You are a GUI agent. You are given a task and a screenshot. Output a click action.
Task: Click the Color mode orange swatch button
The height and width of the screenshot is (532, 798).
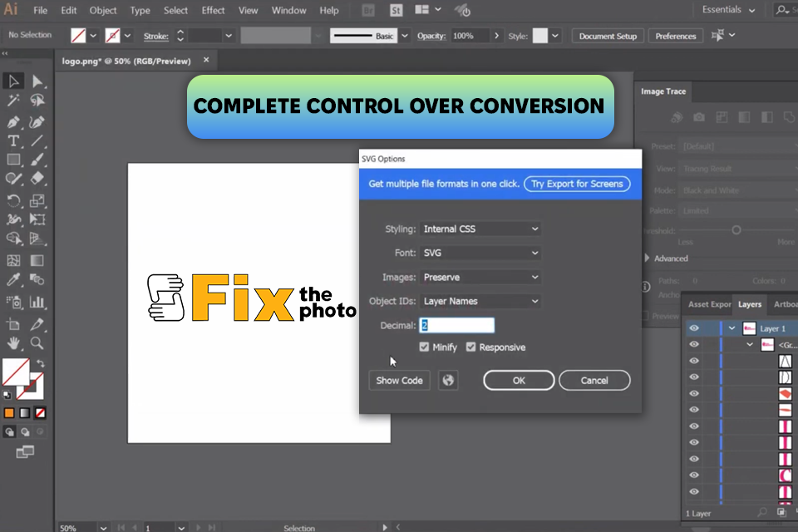[x=9, y=413]
